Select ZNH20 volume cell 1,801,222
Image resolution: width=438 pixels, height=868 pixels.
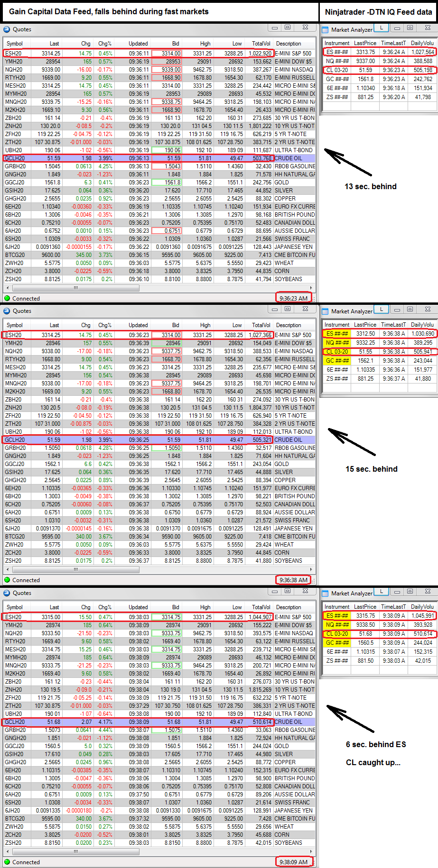259,126
